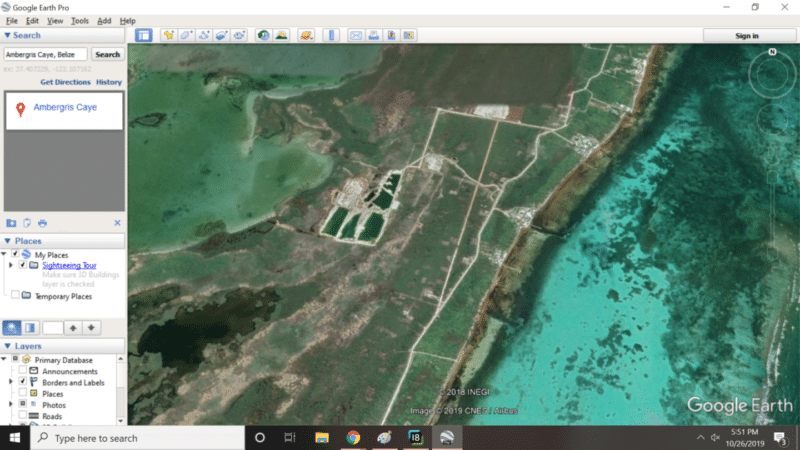Expand the Sightseeing Tour folder
The height and width of the screenshot is (450, 800).
click(11, 265)
